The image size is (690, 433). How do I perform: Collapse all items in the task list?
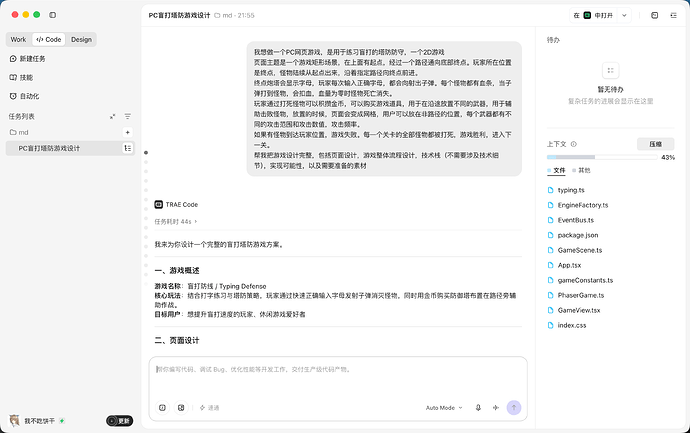coord(112,117)
